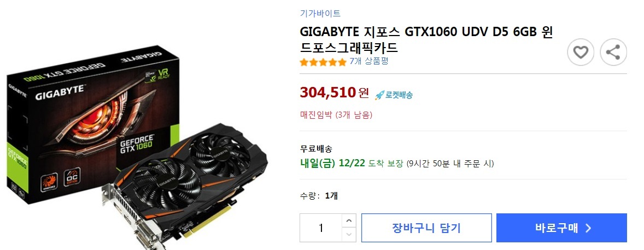The height and width of the screenshot is (250, 644).
Task: Click the 내일(금) 12/22 arrival guarantee text
Action: 351,163
